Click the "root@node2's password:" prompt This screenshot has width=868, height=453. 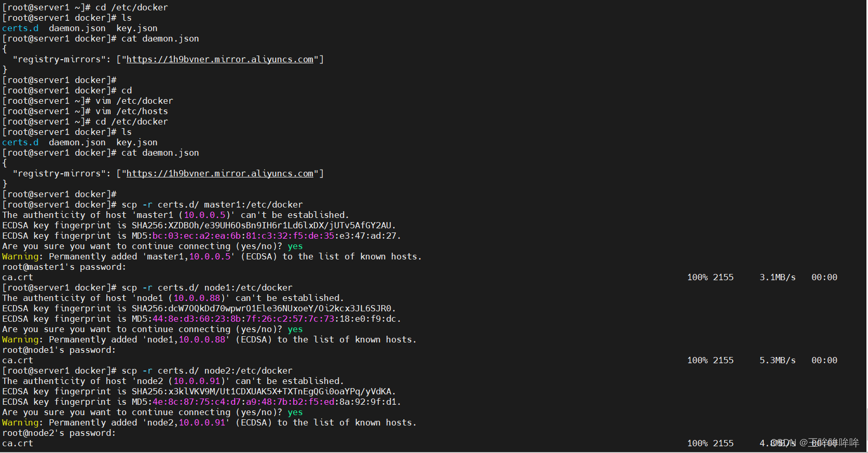click(x=59, y=433)
